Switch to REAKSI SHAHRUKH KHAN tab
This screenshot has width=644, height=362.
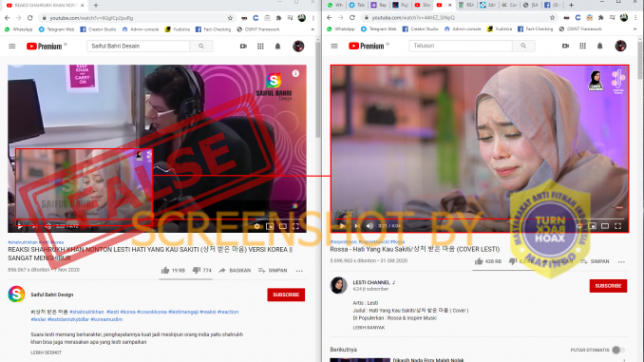coord(45,6)
